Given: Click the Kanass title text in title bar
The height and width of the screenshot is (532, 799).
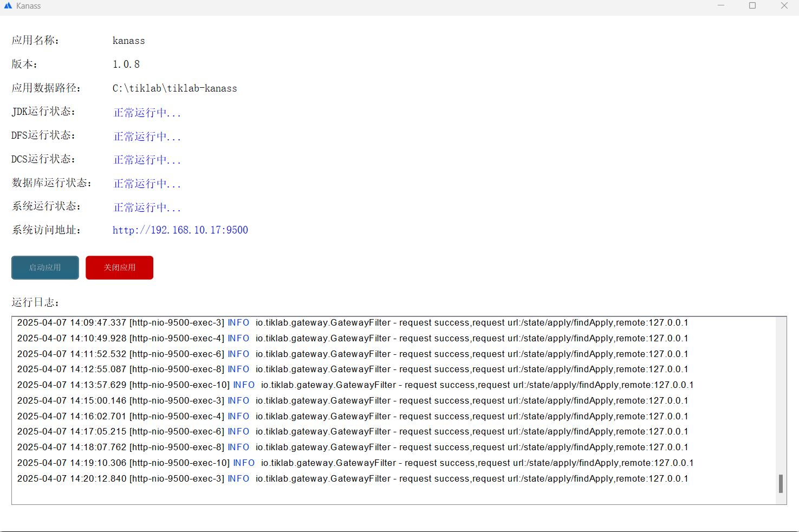Looking at the screenshot, I should [28, 6].
